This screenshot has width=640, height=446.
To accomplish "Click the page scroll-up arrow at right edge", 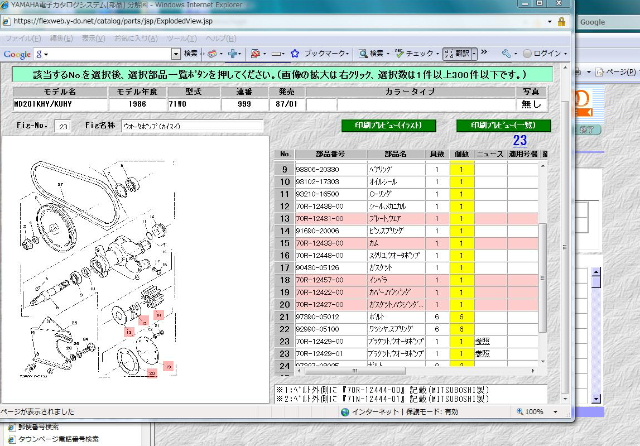I will 565,68.
